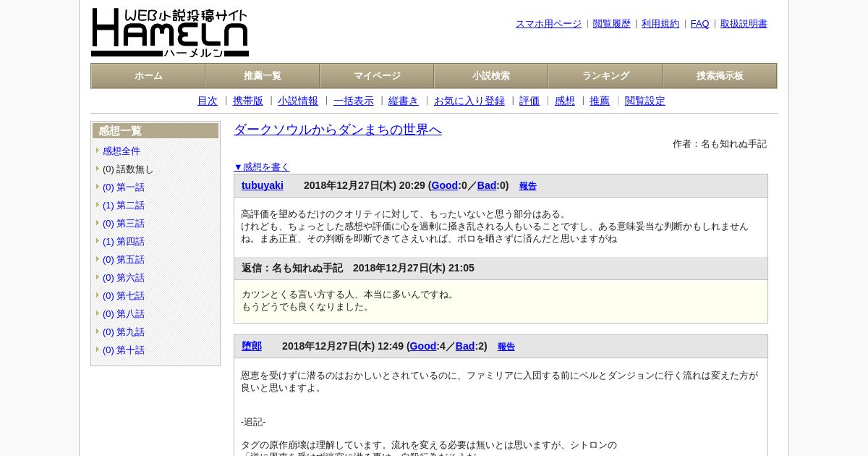Open the 利用規約 link
The image size is (868, 456).
coord(660,24)
